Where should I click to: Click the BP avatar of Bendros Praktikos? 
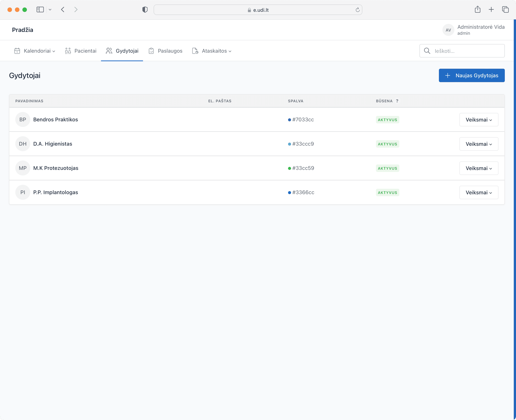23,119
